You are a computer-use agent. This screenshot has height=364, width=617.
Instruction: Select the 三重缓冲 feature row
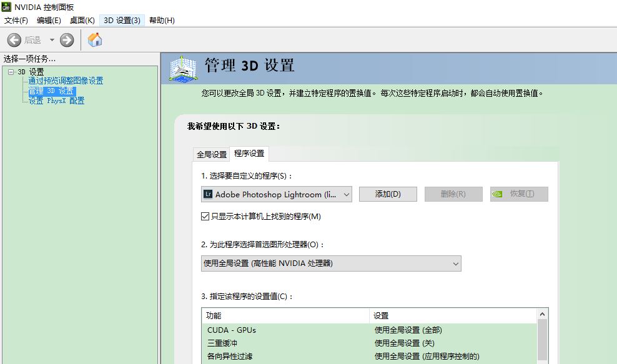[370, 343]
